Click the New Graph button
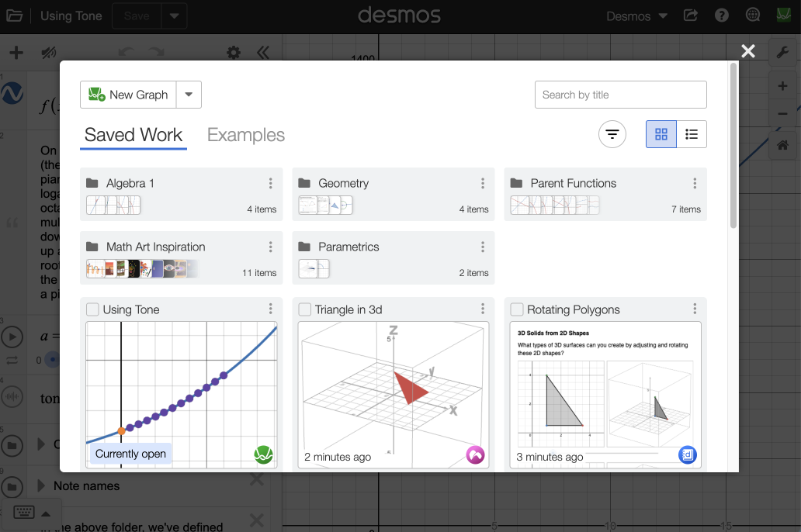The width and height of the screenshot is (801, 532). point(128,95)
